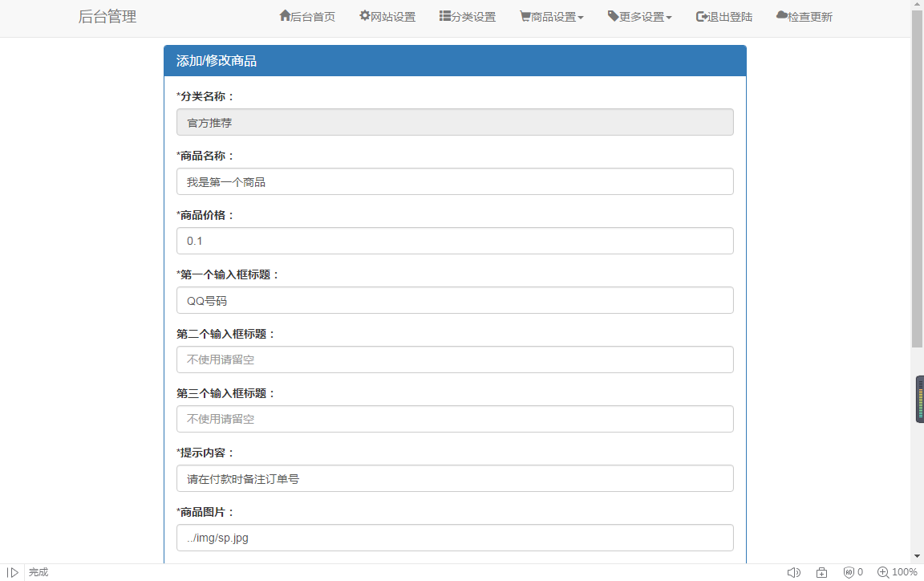
Task: Click the colored side widget at right edge
Action: [x=919, y=399]
